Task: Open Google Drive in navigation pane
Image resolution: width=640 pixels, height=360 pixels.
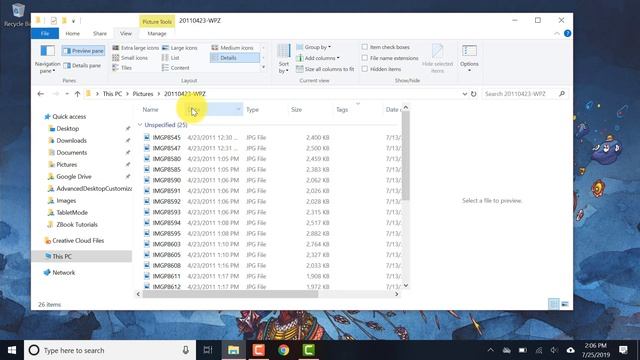Action: [x=73, y=176]
